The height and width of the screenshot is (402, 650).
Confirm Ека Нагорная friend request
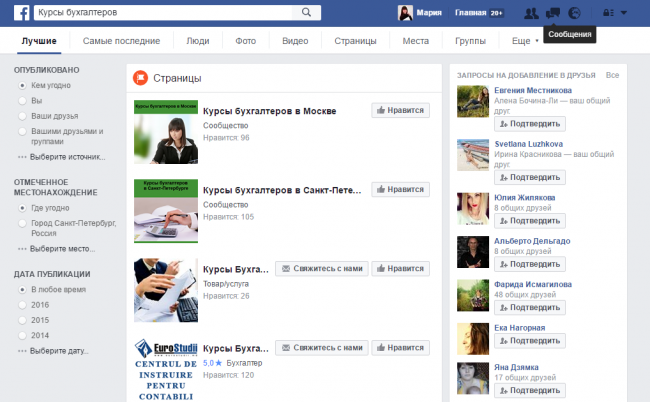click(x=530, y=341)
